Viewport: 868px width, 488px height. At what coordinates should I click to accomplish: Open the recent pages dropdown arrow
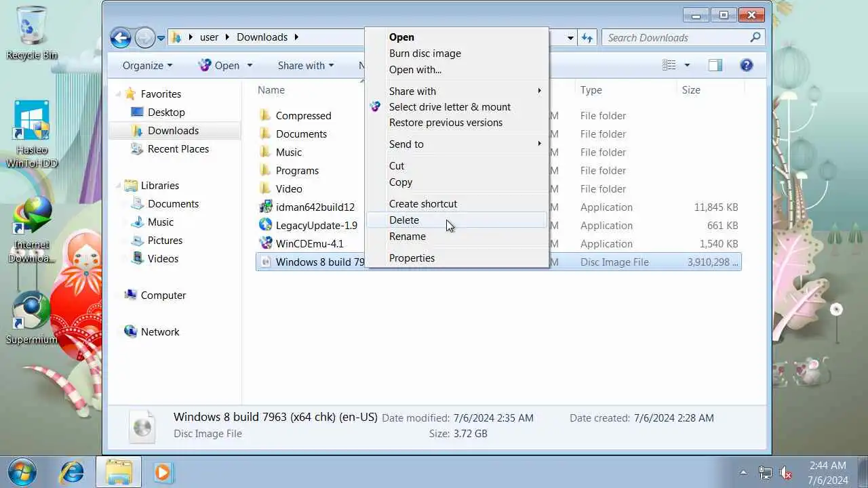(x=161, y=38)
